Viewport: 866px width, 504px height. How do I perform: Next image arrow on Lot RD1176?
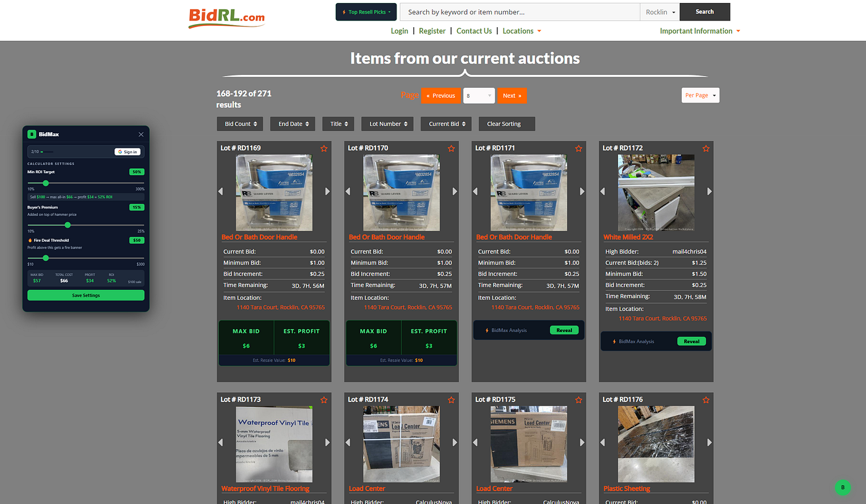coord(710,443)
